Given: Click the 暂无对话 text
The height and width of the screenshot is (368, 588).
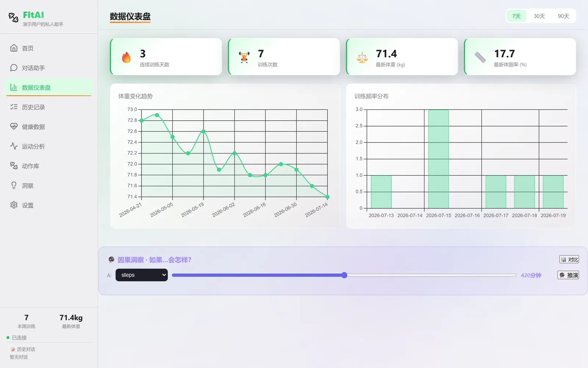Looking at the screenshot, I should point(19,357).
